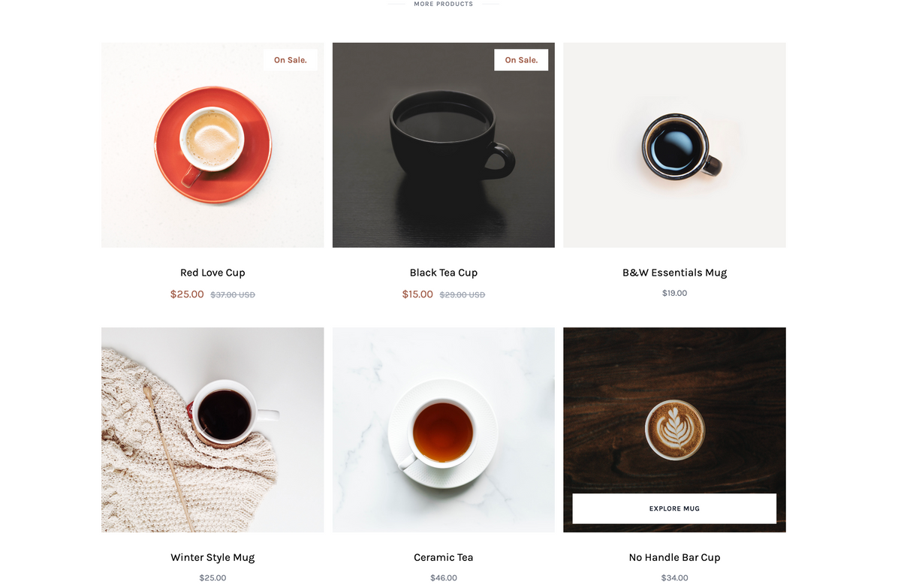Click the Explore Mug button
Image resolution: width=901 pixels, height=588 pixels.
click(x=674, y=508)
